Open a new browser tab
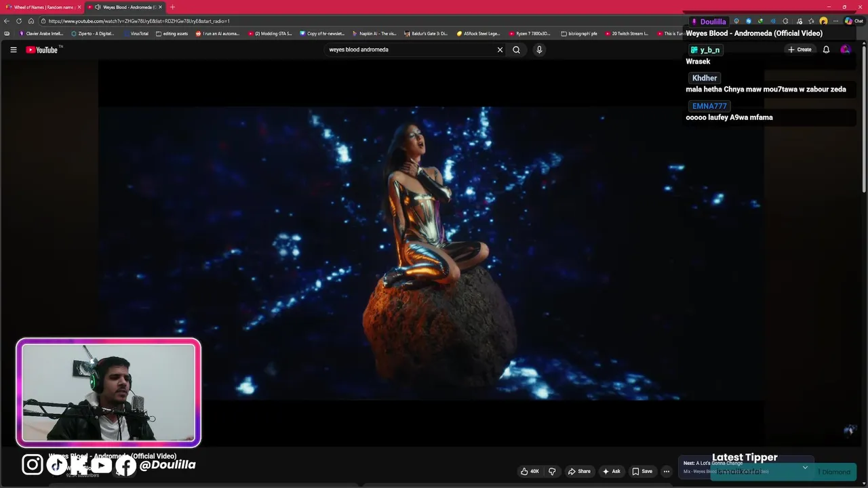The width and height of the screenshot is (868, 488). 172,7
